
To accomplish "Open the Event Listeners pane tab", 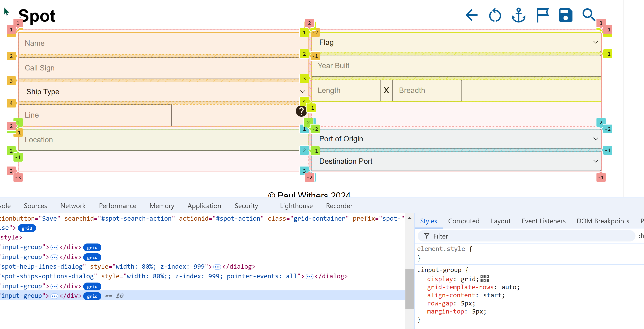I will coord(543,221).
